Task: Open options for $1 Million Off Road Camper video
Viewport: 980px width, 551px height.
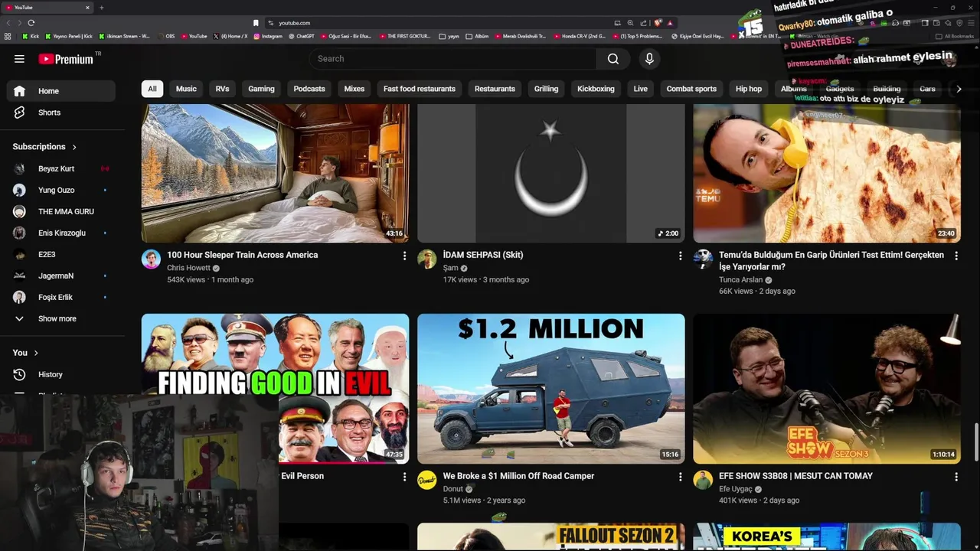Action: (x=680, y=477)
